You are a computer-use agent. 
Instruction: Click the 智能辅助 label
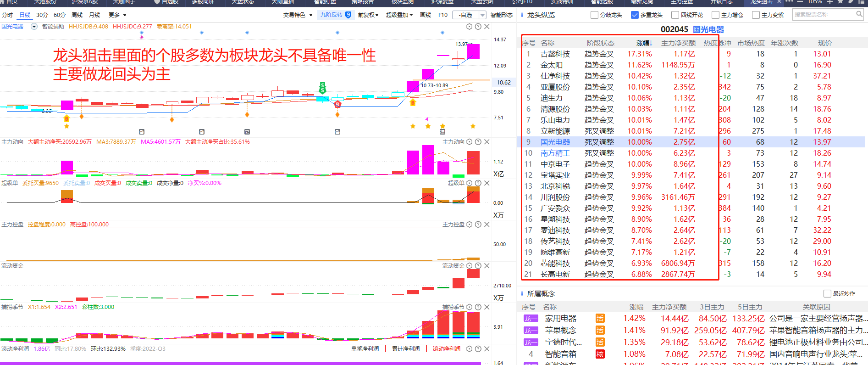click(53, 27)
